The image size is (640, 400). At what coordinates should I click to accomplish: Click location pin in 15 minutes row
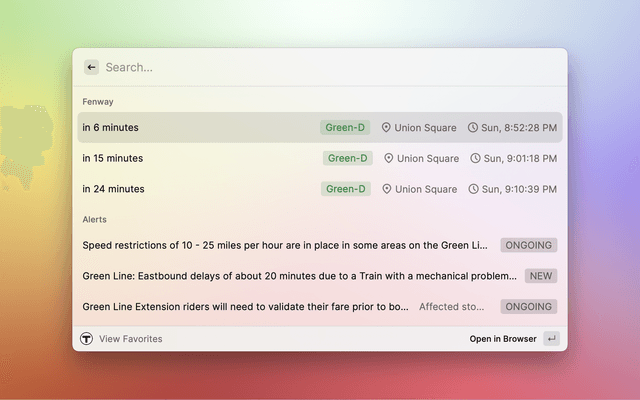coord(388,158)
